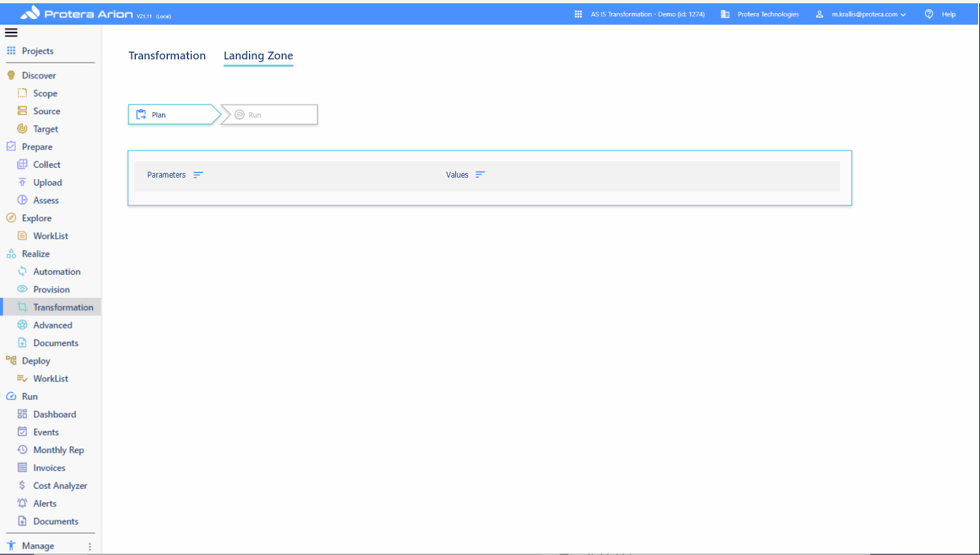The width and height of the screenshot is (980, 555).
Task: Switch to the Transformation tab
Action: coord(167,56)
